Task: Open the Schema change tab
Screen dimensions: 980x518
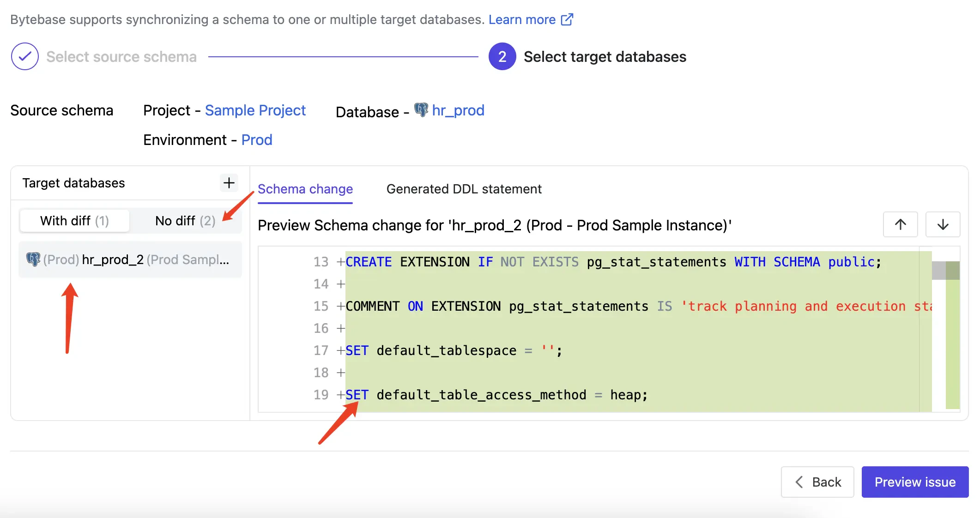Action: click(x=305, y=189)
